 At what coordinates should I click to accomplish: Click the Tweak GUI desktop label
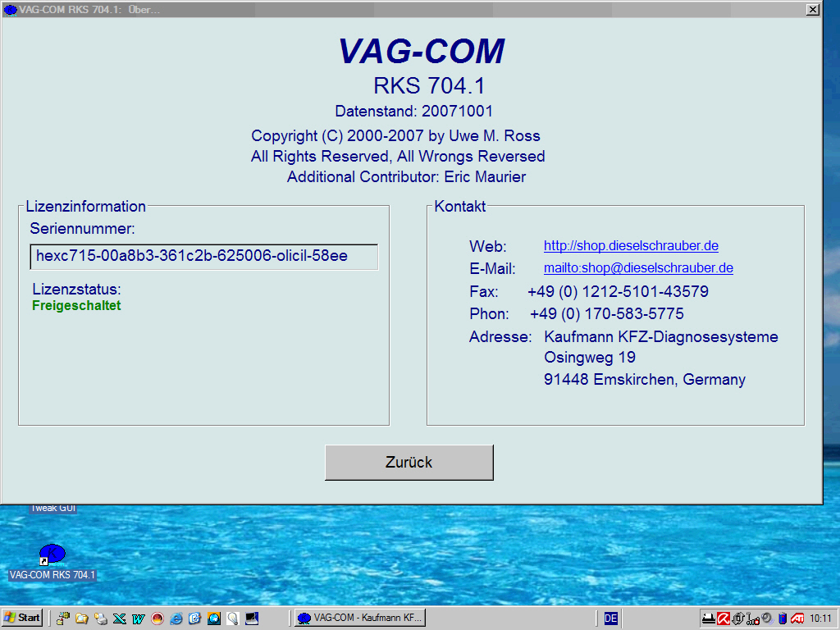[x=53, y=509]
